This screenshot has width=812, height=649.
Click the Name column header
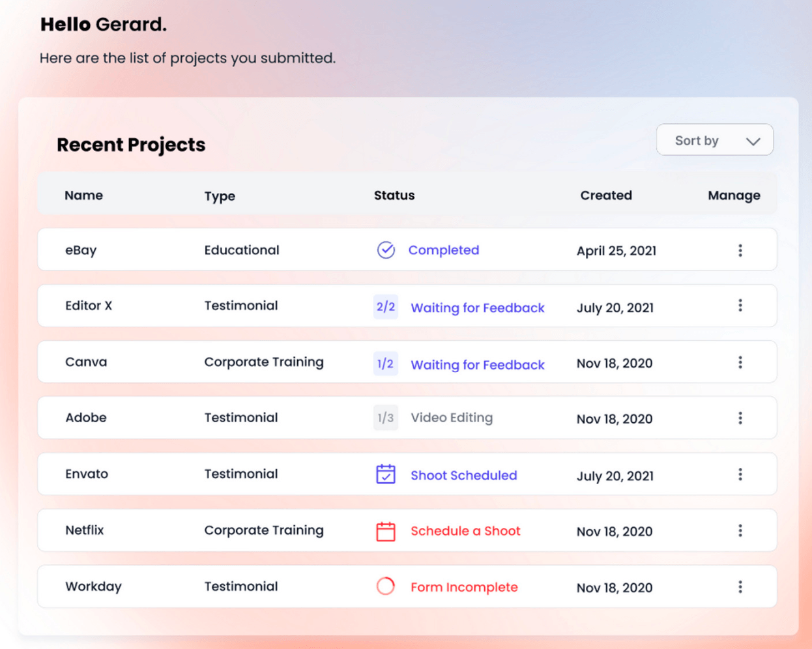tap(83, 195)
